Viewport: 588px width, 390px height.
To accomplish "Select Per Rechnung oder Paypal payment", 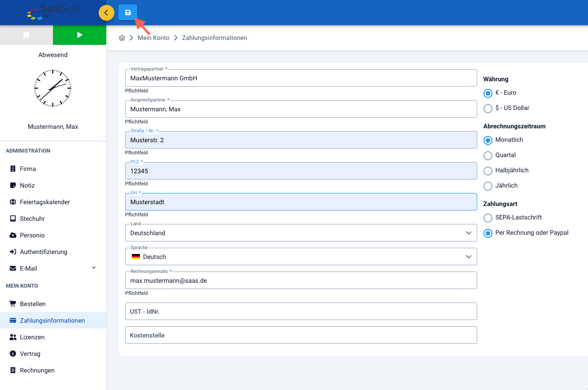I will [x=488, y=233].
